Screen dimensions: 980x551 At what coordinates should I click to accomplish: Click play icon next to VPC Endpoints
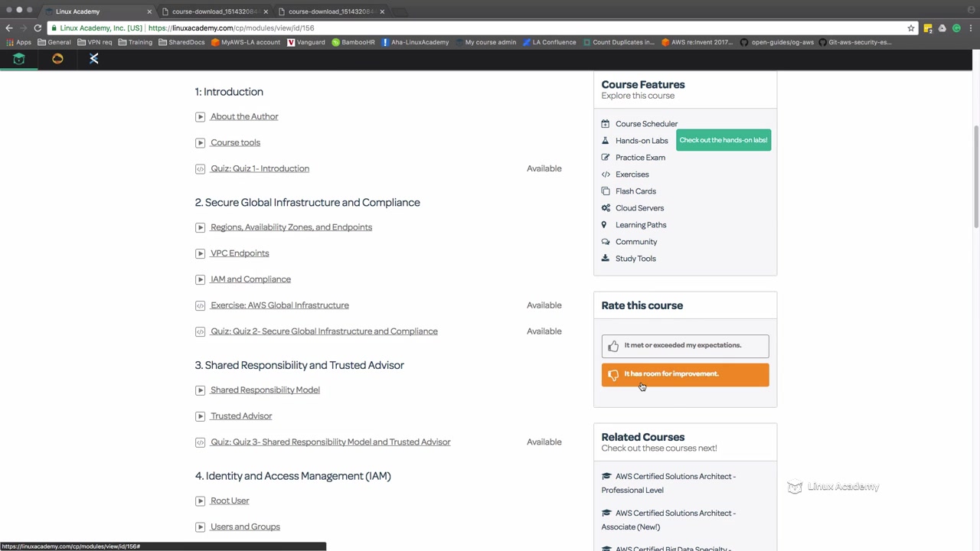tap(200, 253)
